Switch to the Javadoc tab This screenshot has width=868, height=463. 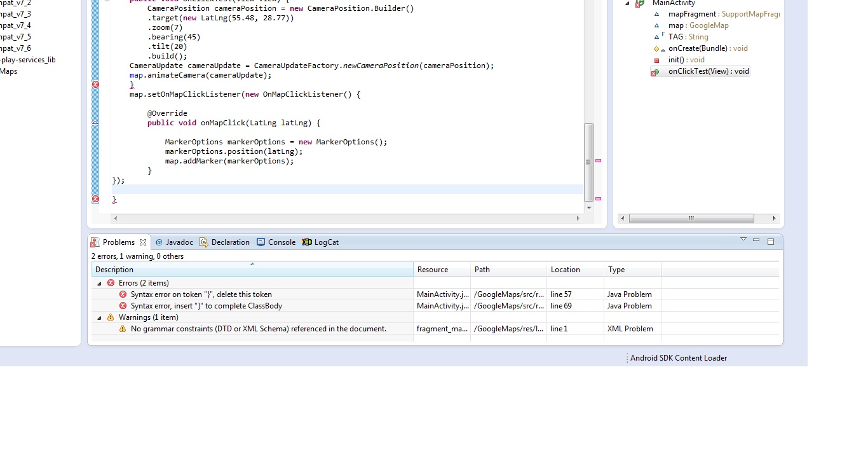[x=174, y=242]
